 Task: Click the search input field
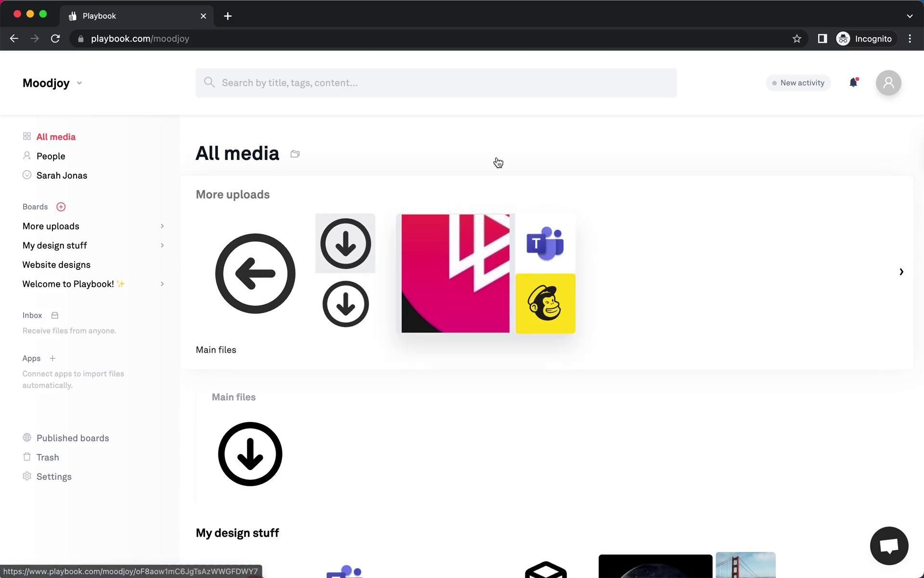coord(436,83)
